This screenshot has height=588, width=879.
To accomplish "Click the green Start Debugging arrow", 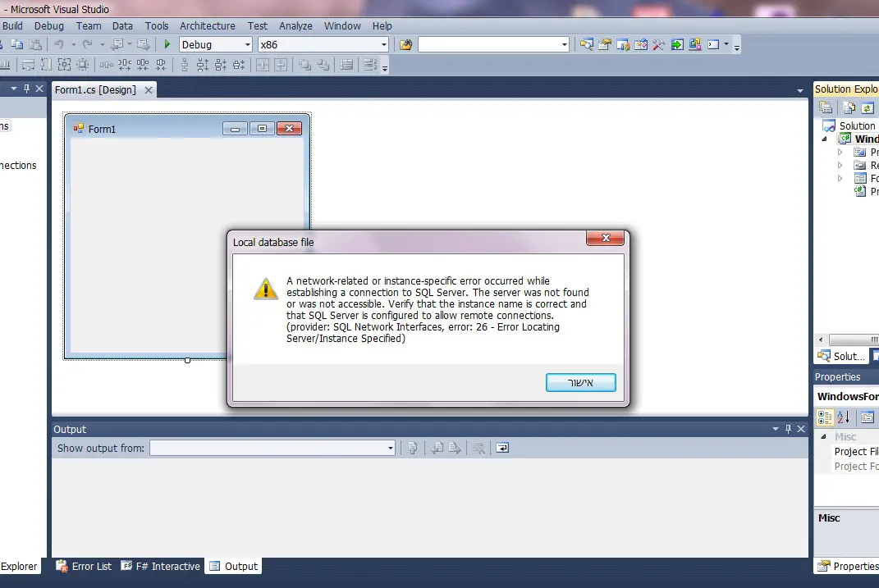I will pos(167,45).
